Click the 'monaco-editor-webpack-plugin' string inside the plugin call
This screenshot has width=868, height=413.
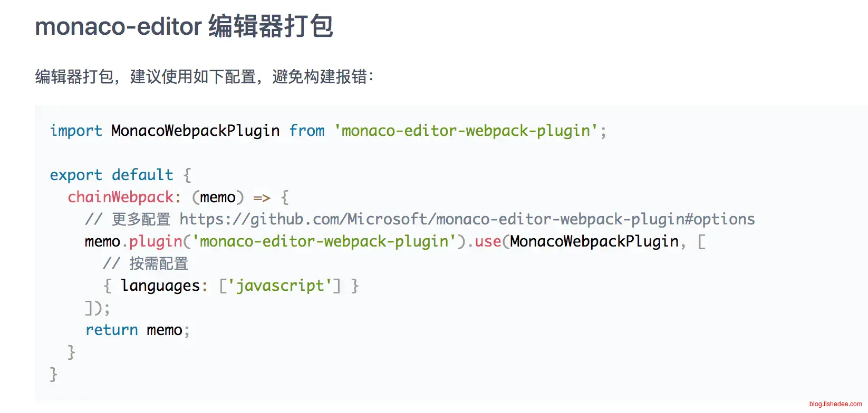(324, 241)
